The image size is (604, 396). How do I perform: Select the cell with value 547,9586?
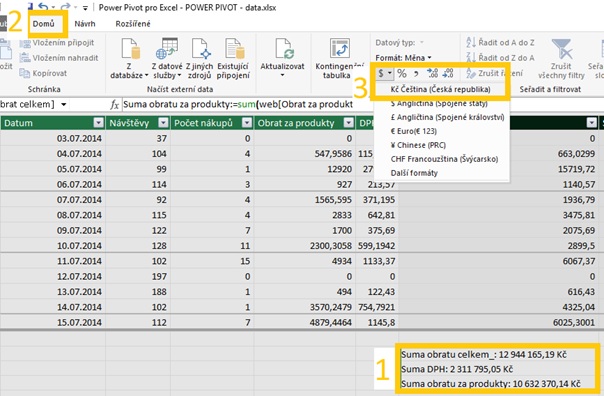tap(305, 154)
